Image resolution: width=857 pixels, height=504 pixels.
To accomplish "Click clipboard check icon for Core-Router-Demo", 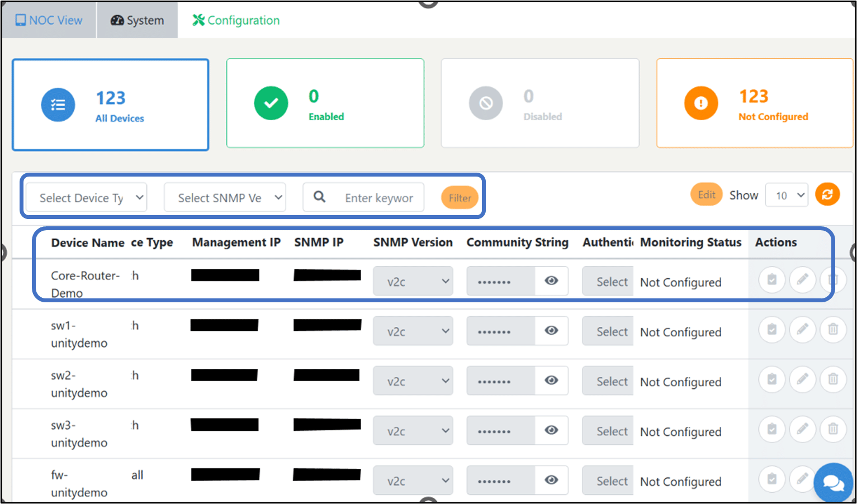I will 772,279.
